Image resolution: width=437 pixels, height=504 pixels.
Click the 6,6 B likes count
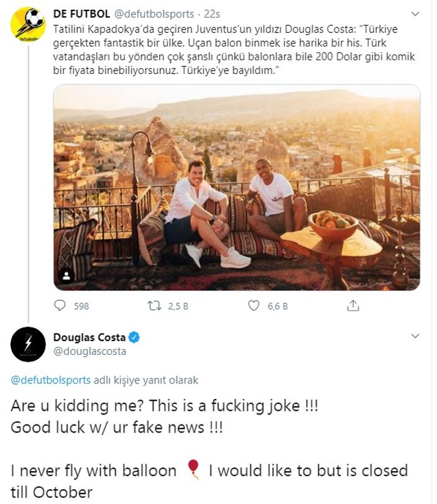point(277,306)
